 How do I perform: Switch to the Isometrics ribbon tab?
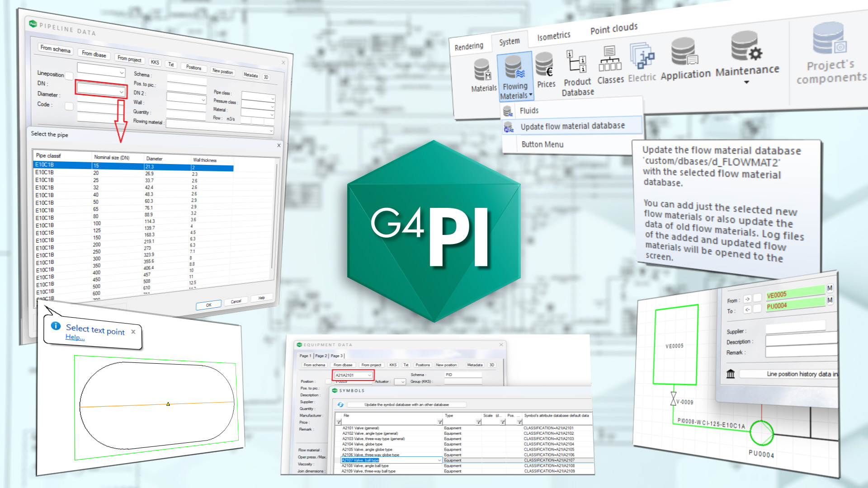(553, 36)
